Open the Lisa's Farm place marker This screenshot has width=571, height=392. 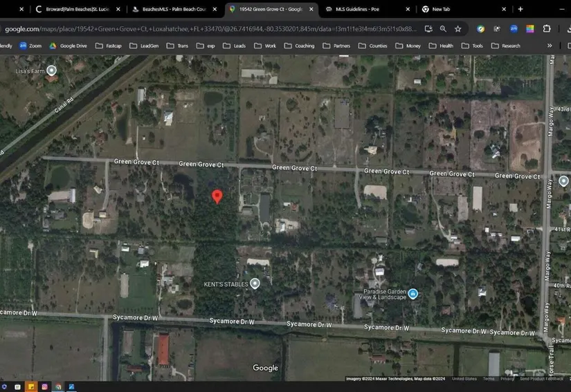51,71
